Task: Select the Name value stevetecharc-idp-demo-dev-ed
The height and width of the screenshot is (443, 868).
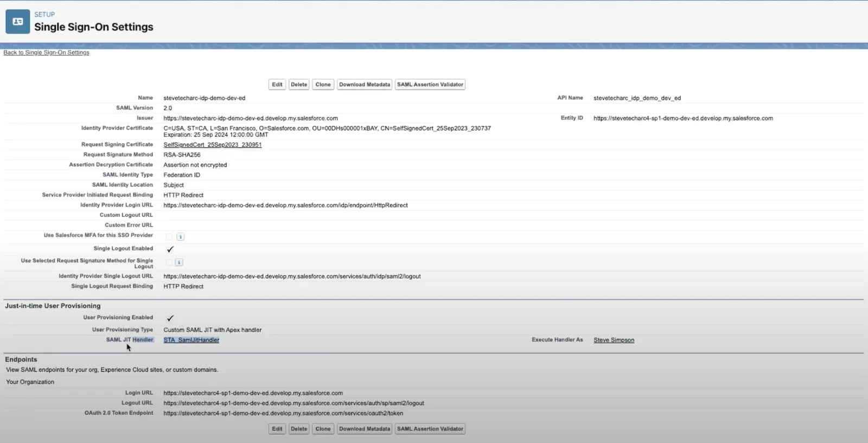Action: click(205, 98)
